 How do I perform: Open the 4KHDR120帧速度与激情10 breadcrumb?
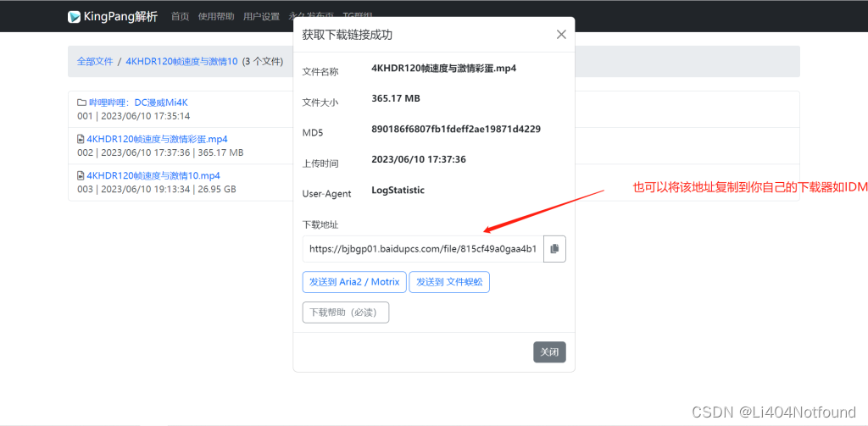pos(181,62)
